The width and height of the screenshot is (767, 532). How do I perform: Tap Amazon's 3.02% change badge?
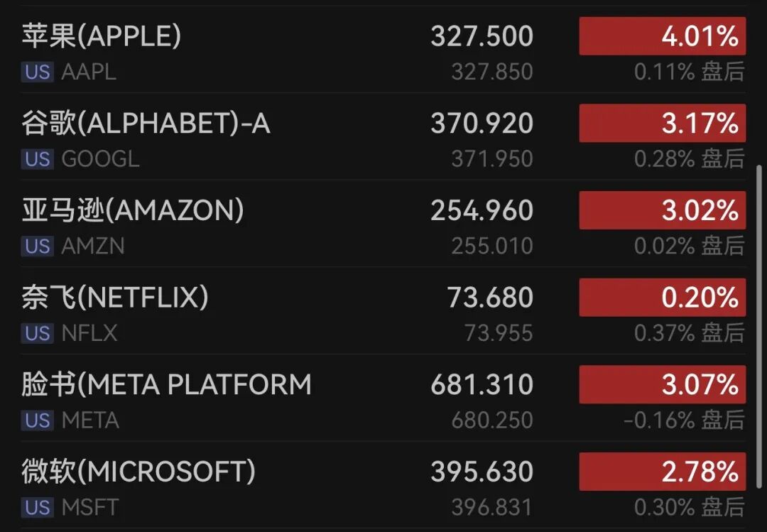coord(663,210)
